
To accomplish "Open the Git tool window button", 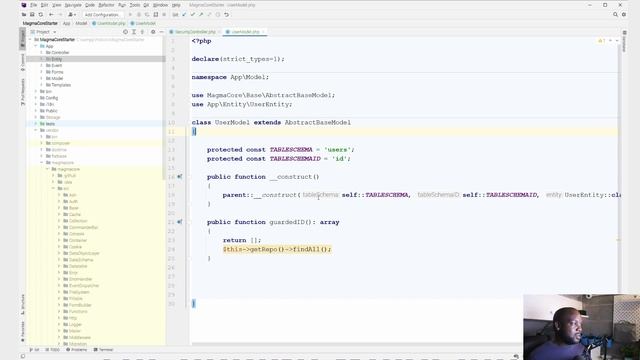I will (35, 350).
